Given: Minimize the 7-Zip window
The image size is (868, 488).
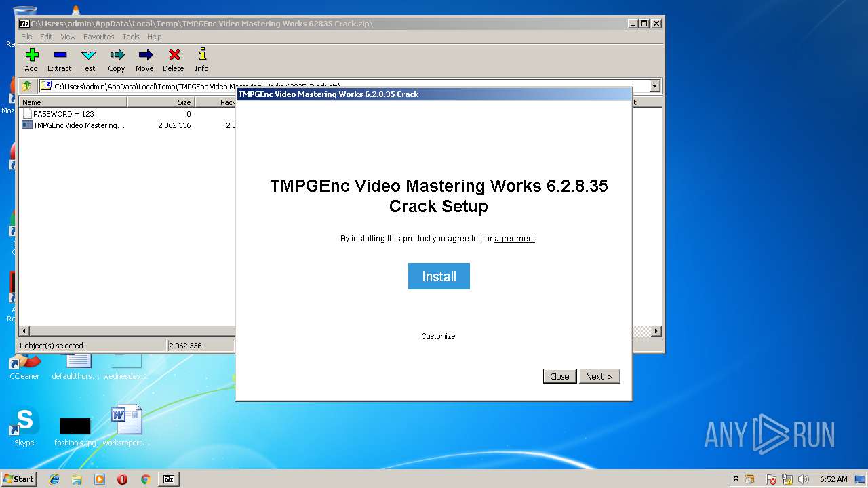Looking at the screenshot, I should pyautogui.click(x=633, y=23).
